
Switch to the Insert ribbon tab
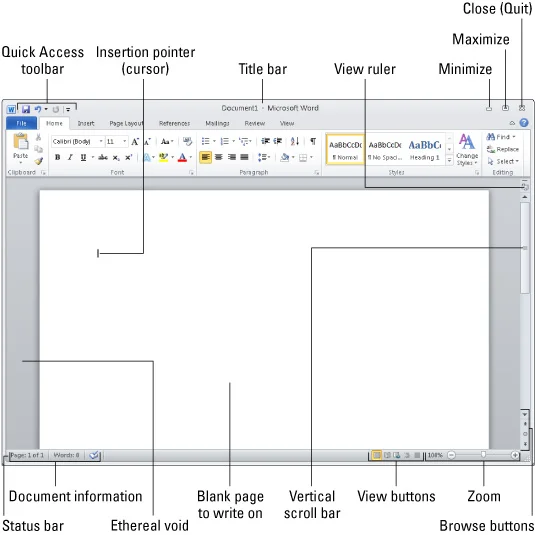pyautogui.click(x=86, y=123)
